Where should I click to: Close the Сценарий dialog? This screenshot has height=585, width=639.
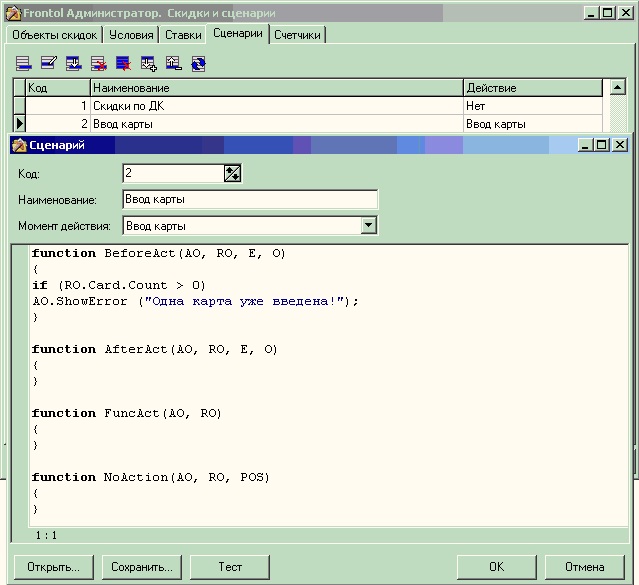tap(620, 145)
